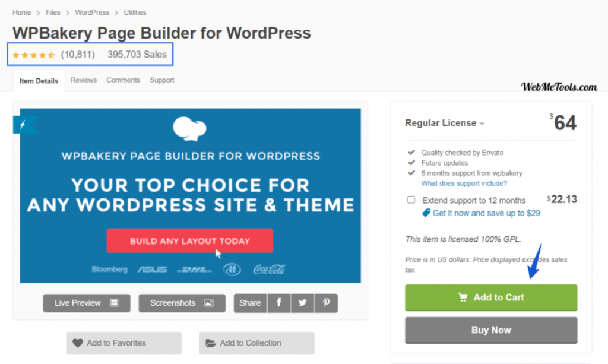Open the Utilities breadcrumb link
Screen dimensions: 608x364
pyautogui.click(x=135, y=12)
